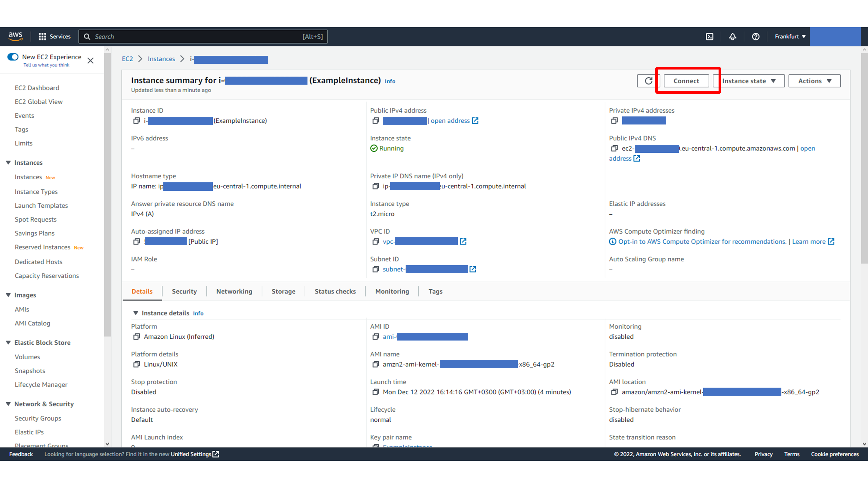
Task: Open subnet in new tab icon
Action: tap(473, 269)
